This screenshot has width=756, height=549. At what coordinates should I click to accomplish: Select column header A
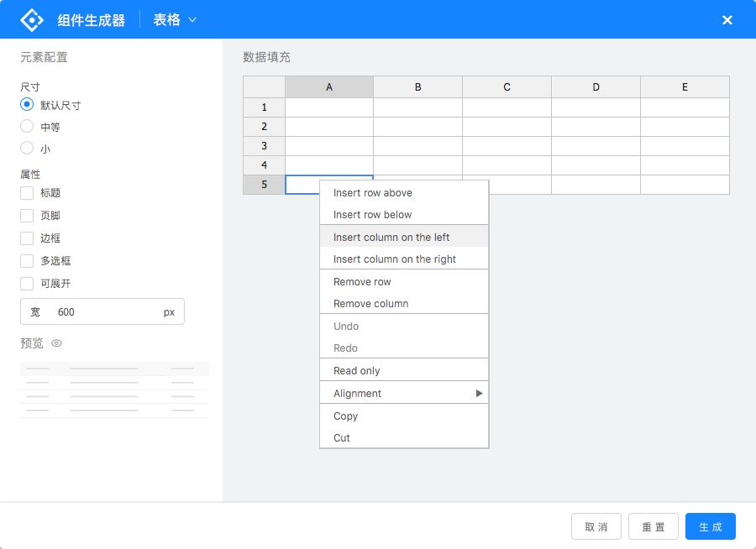[x=329, y=87]
